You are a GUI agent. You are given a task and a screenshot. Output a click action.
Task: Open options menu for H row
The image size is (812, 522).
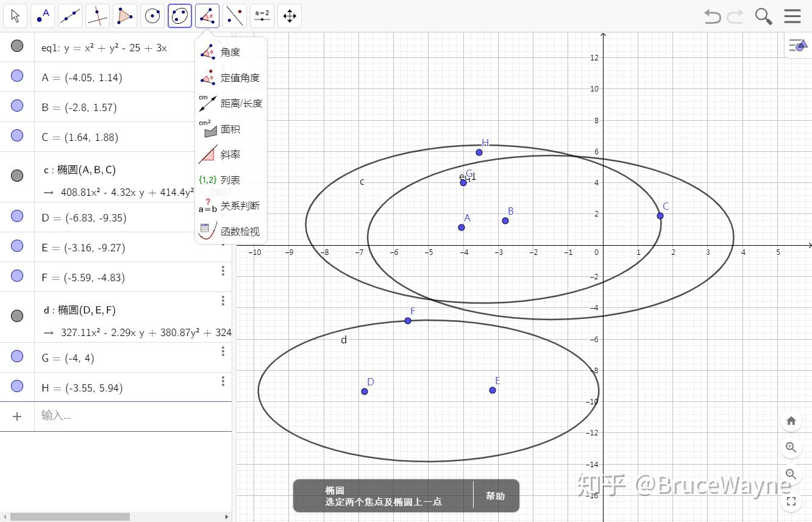pyautogui.click(x=223, y=381)
